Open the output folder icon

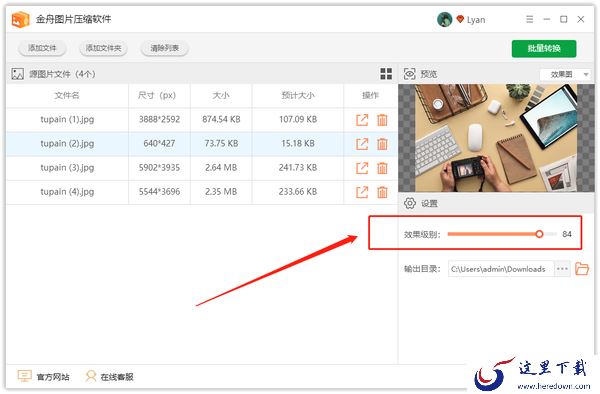pyautogui.click(x=582, y=269)
